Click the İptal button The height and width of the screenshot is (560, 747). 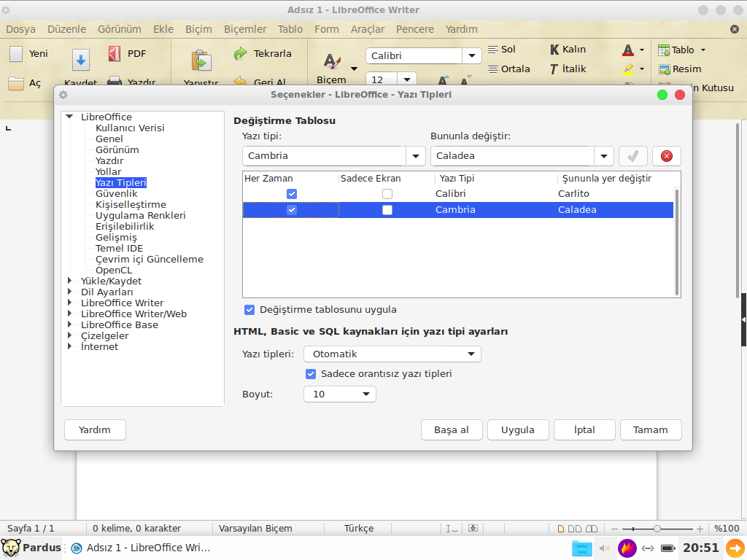tap(584, 430)
